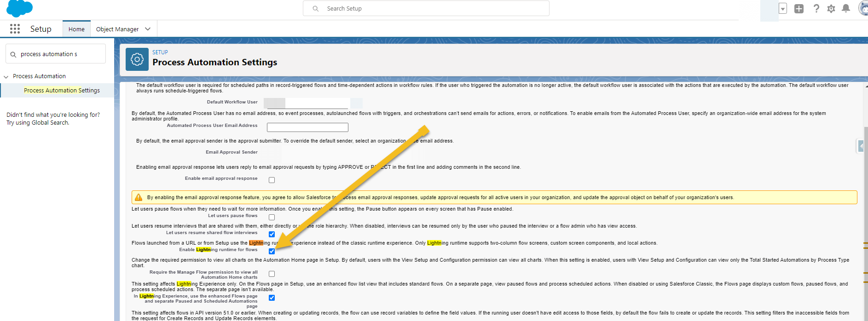This screenshot has height=321, width=868.
Task: Click inside the Search Setup field
Action: tap(426, 8)
